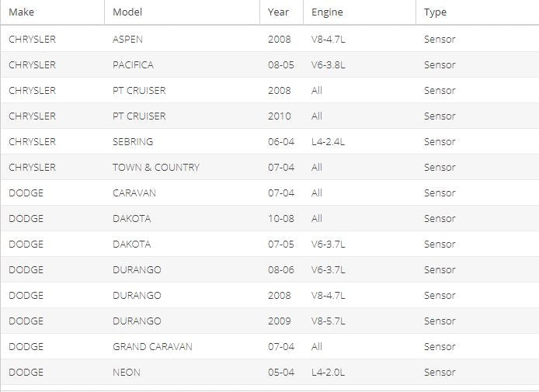Select the Engine column header

(360, 12)
